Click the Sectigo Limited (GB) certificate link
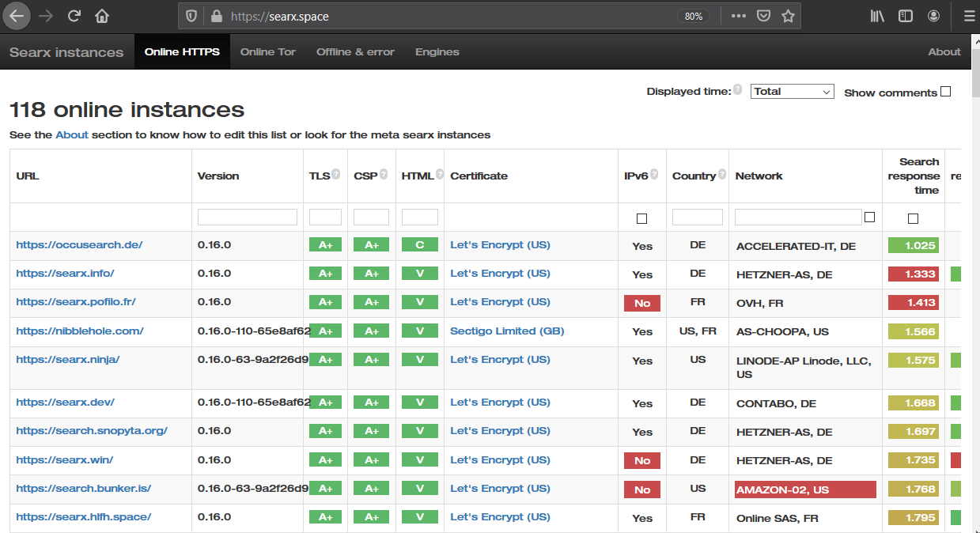This screenshot has height=533, width=980. (x=507, y=331)
